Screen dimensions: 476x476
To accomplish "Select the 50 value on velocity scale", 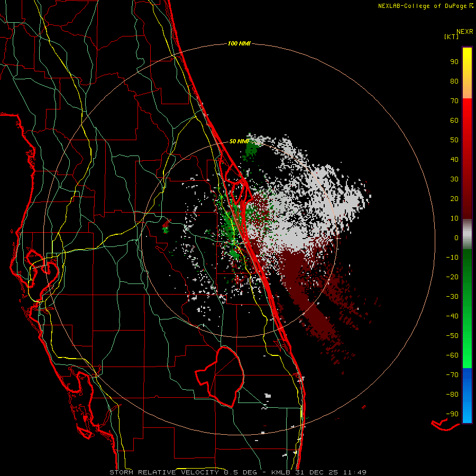I will [454, 140].
